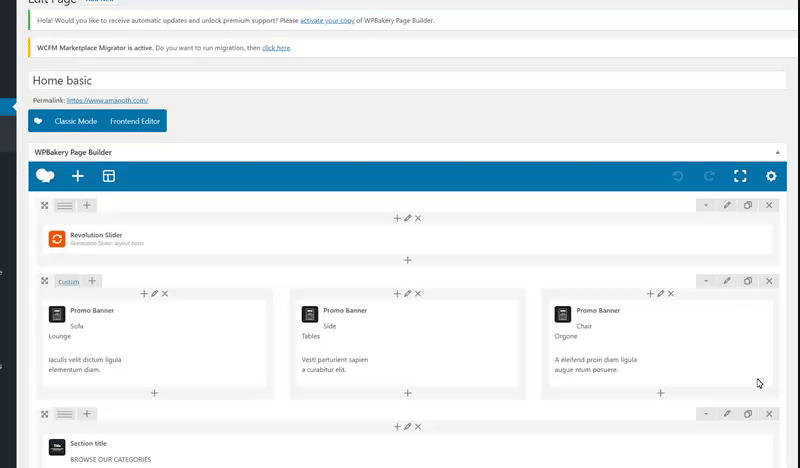
Task: Click the Undo arrow icon
Action: coord(678,176)
